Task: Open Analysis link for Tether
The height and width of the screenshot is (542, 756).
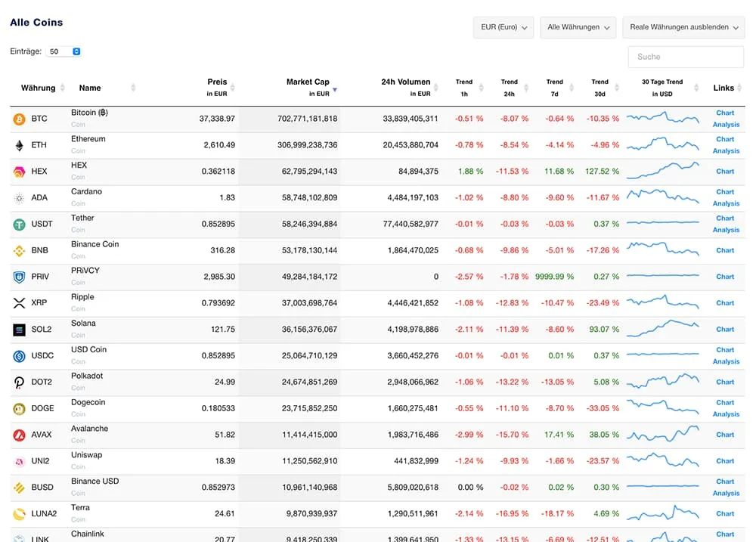Action: (726, 230)
